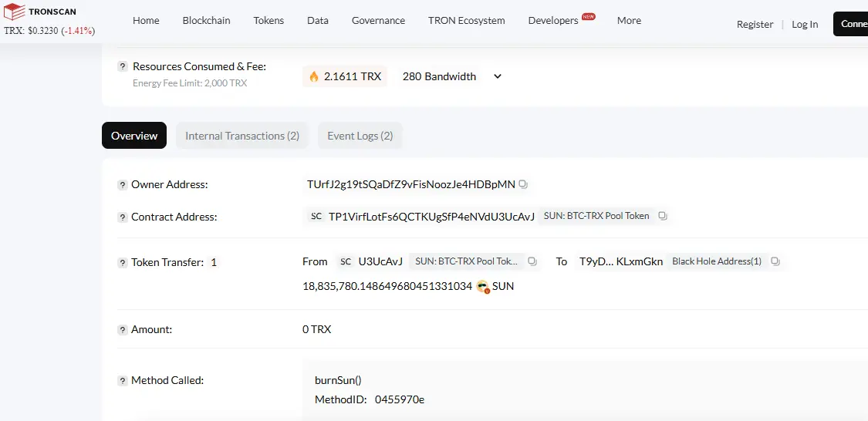Click the MethodID 0455970e value
The image size is (868, 421).
tap(400, 399)
